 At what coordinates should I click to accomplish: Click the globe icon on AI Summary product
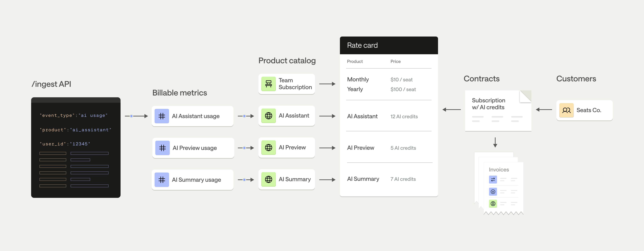click(268, 179)
